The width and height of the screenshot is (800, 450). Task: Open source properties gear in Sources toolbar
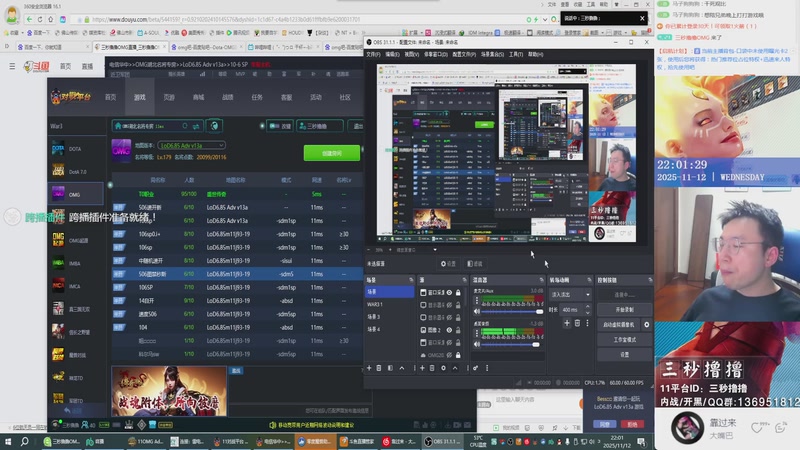[443, 368]
